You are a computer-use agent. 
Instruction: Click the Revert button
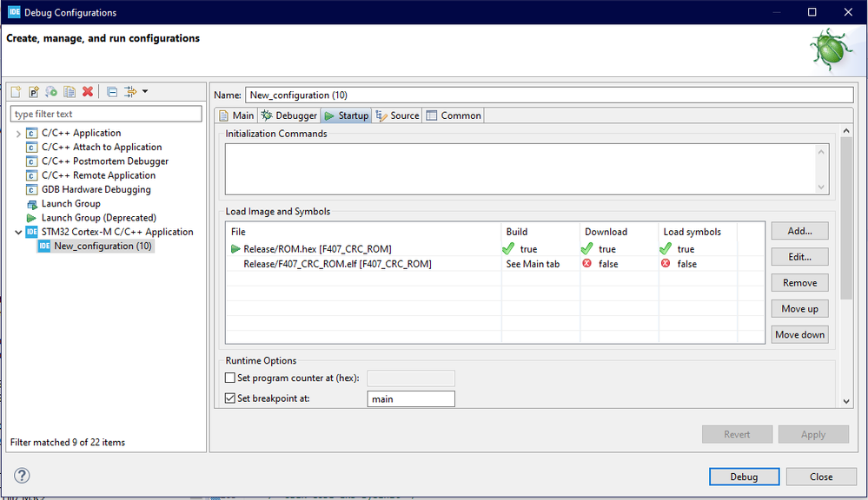(737, 434)
